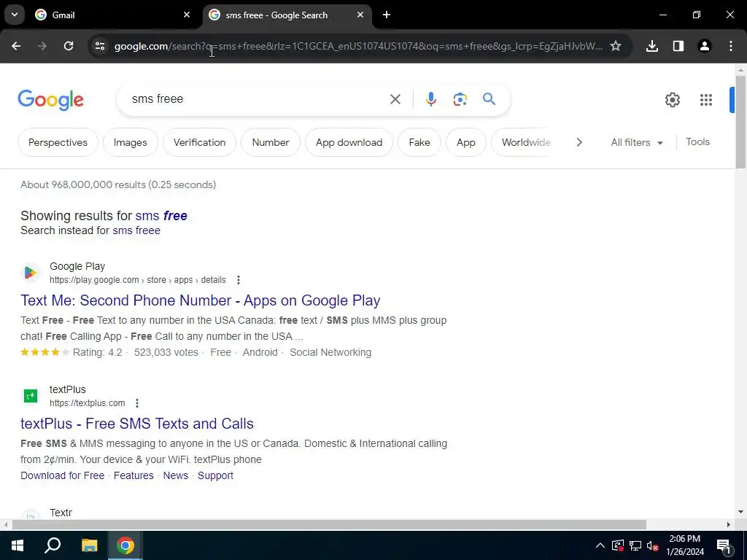Open Chrome three-dot menu
This screenshot has height=560, width=747.
(x=731, y=46)
